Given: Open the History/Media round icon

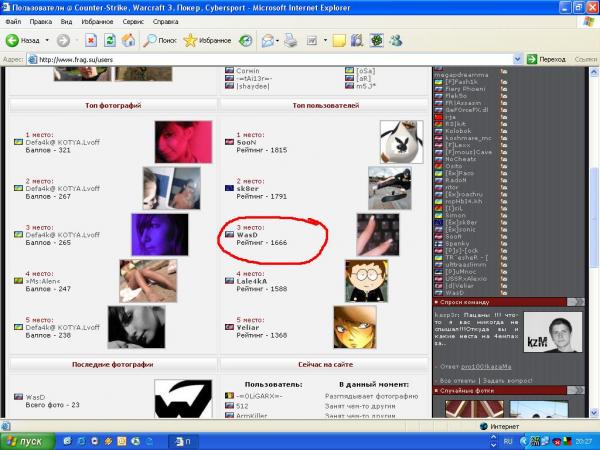Looking at the screenshot, I should (x=246, y=40).
